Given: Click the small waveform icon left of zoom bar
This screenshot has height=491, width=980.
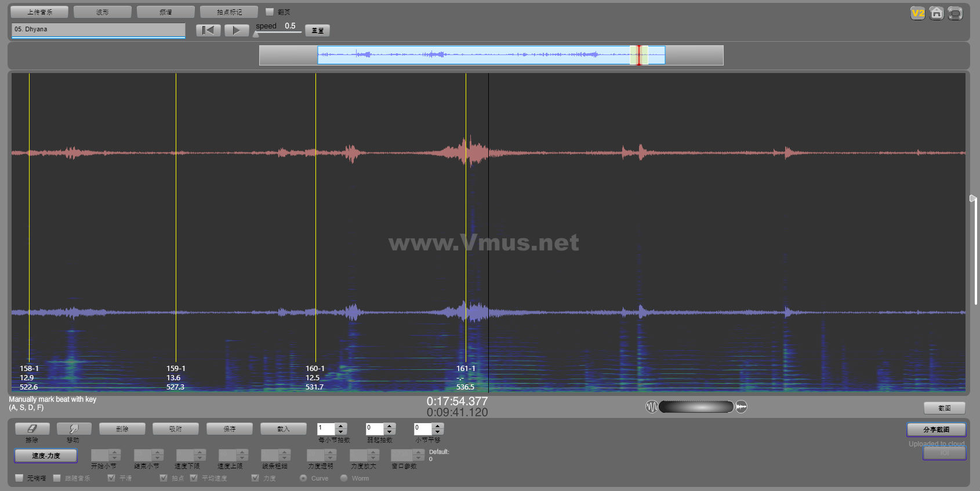Looking at the screenshot, I should pos(651,407).
